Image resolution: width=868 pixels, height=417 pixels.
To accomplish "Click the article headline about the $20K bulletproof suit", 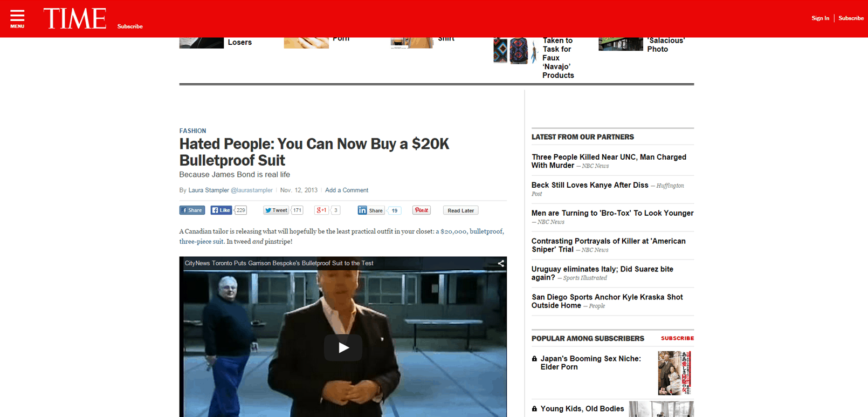I will click(x=314, y=152).
